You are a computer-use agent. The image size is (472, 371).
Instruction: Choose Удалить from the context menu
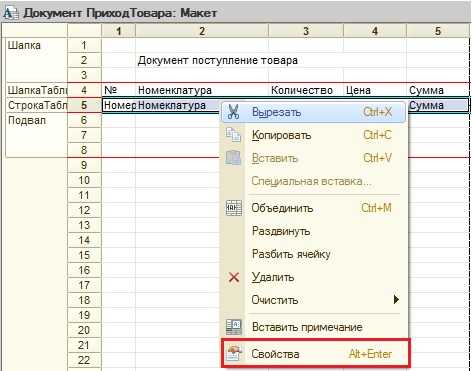[314, 277]
